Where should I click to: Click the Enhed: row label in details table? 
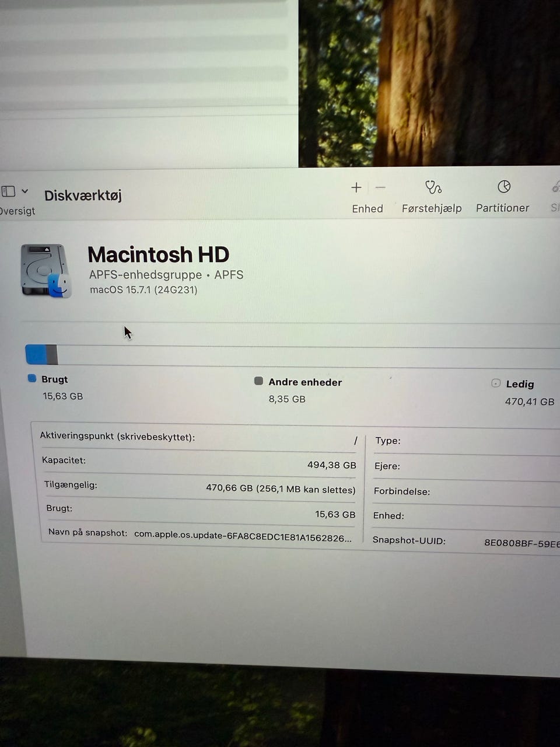click(388, 515)
